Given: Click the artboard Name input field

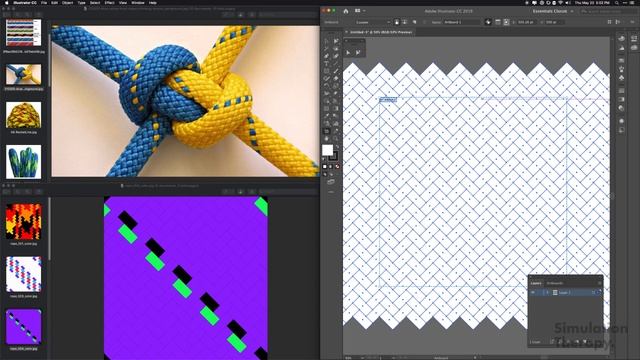Looking at the screenshot, I should (461, 22).
